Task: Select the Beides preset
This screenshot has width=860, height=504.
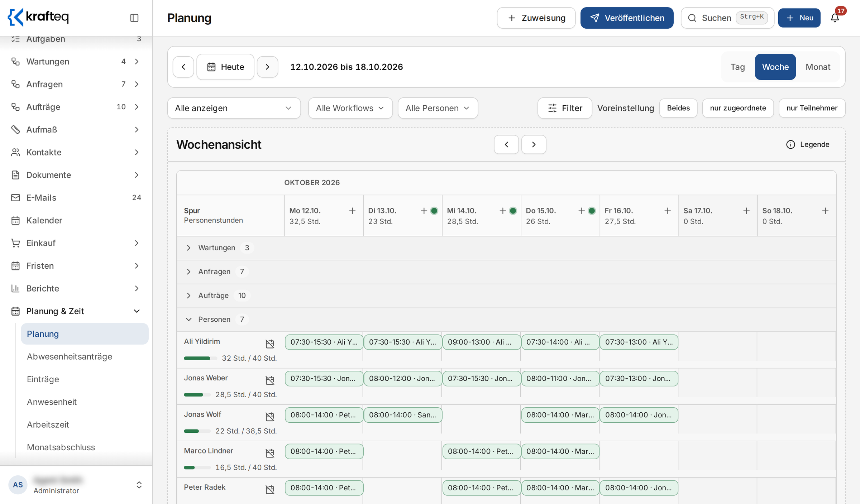Action: coord(678,108)
